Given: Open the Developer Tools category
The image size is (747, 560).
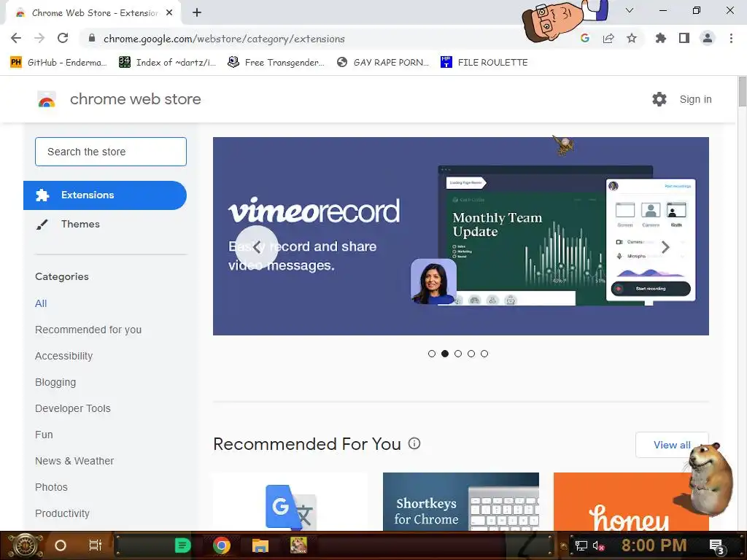Looking at the screenshot, I should (x=73, y=408).
